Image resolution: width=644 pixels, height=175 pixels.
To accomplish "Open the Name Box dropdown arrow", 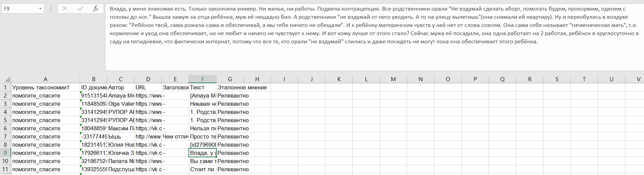I will [40, 9].
